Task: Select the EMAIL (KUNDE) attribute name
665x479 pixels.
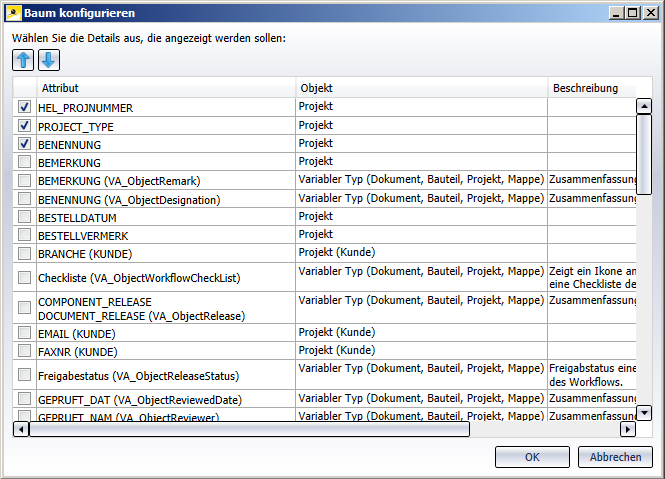Action: 77,334
